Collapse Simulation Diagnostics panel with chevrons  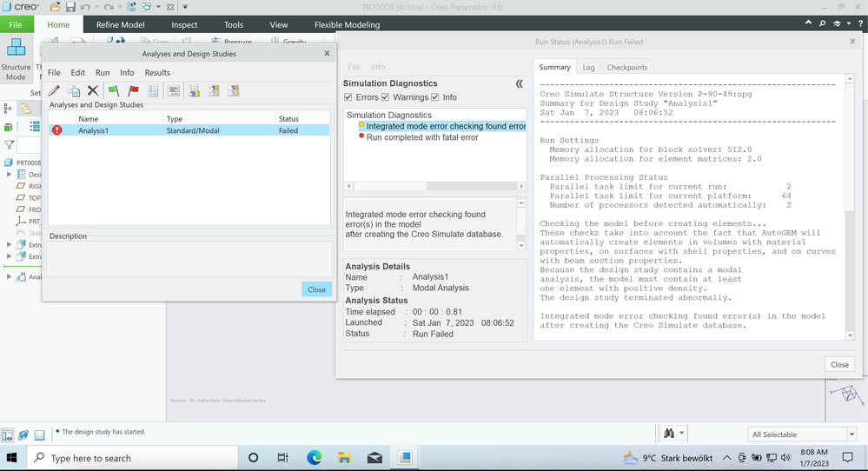click(519, 84)
